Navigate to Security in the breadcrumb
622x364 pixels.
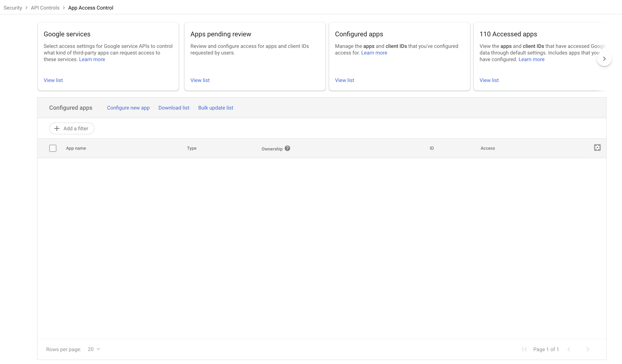(x=13, y=8)
